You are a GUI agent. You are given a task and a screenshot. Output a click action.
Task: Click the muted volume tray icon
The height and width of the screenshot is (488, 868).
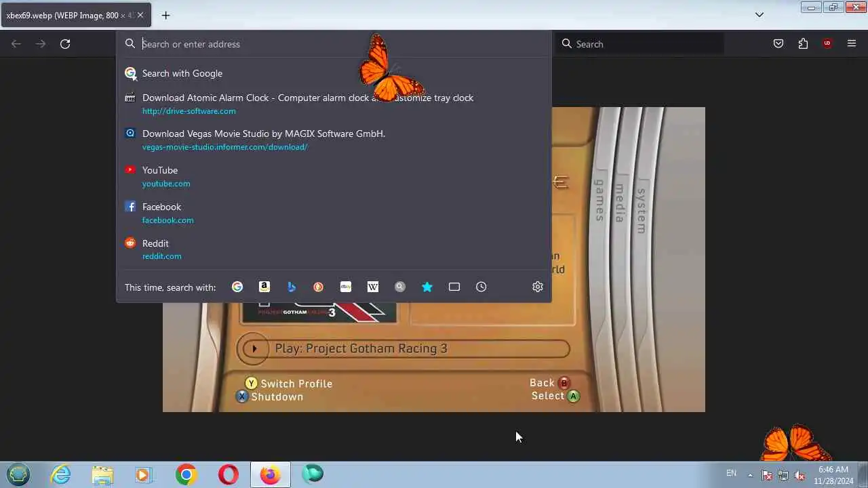pyautogui.click(x=800, y=475)
